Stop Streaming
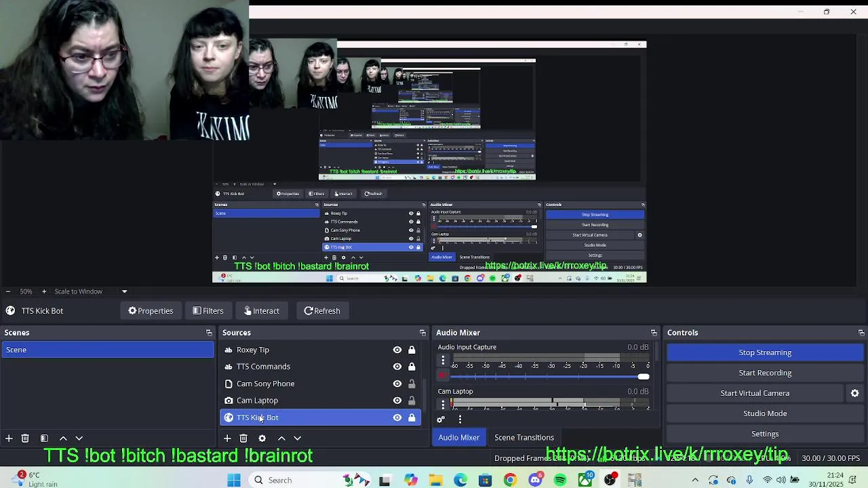This screenshot has height=488, width=868. point(765,352)
